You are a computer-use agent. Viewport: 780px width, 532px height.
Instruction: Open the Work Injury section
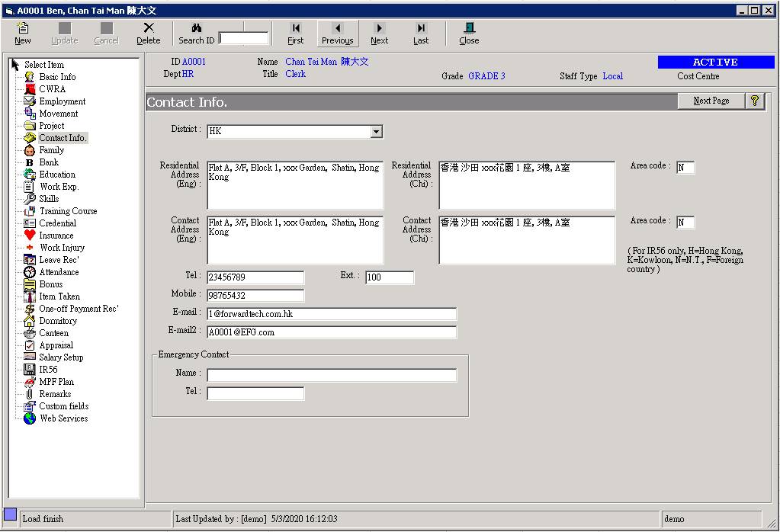tap(63, 248)
